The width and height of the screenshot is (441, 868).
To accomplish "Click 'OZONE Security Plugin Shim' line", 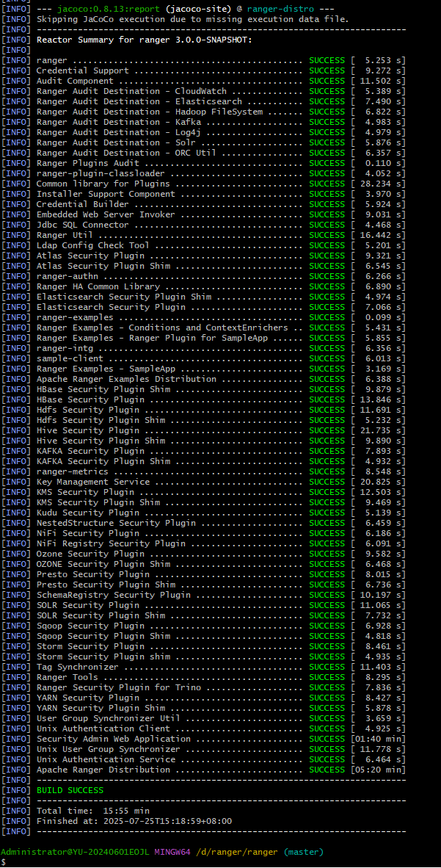I will [x=204, y=563].
